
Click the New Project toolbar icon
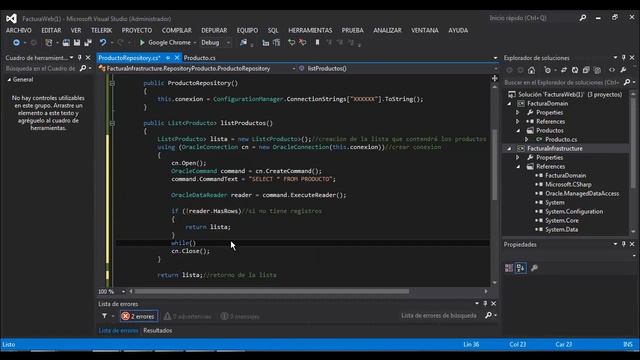[x=49, y=42]
